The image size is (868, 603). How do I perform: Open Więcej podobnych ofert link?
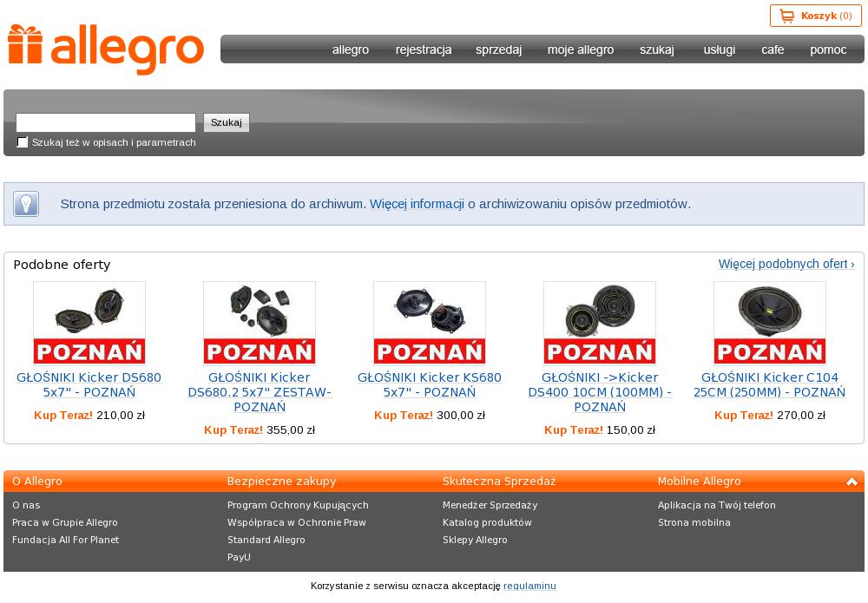pyautogui.click(x=786, y=264)
